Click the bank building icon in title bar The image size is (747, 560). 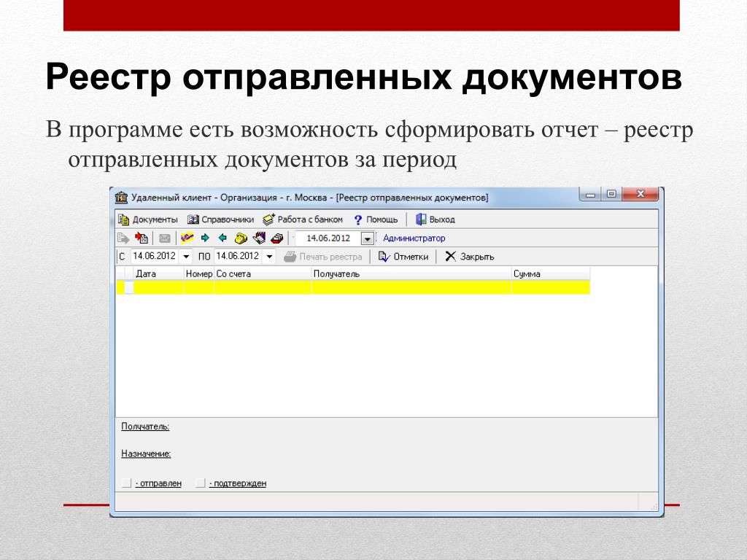pos(122,197)
